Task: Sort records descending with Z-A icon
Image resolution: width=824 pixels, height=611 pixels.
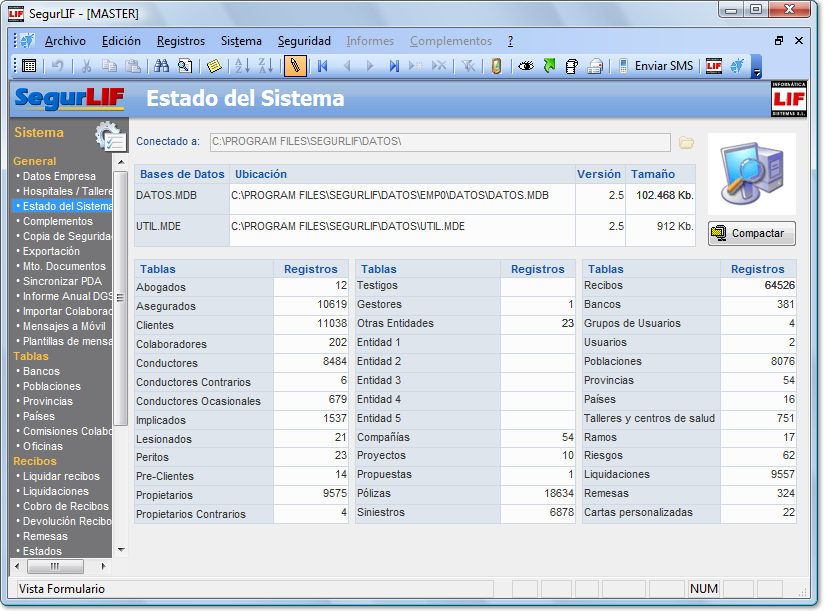Action: 265,66
